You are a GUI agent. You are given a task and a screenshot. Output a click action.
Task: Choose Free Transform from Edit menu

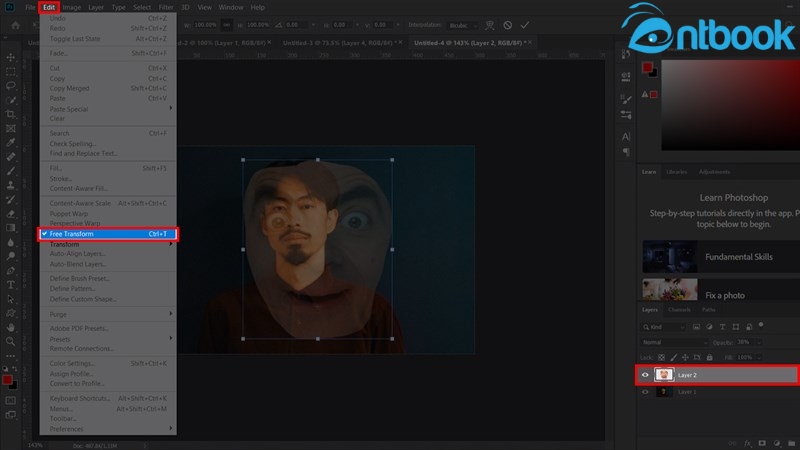108,234
